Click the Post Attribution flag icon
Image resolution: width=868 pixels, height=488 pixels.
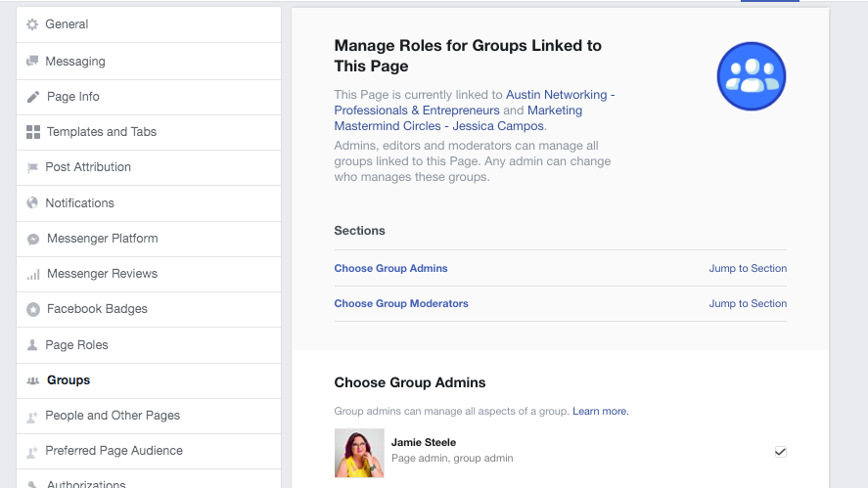pyautogui.click(x=32, y=168)
